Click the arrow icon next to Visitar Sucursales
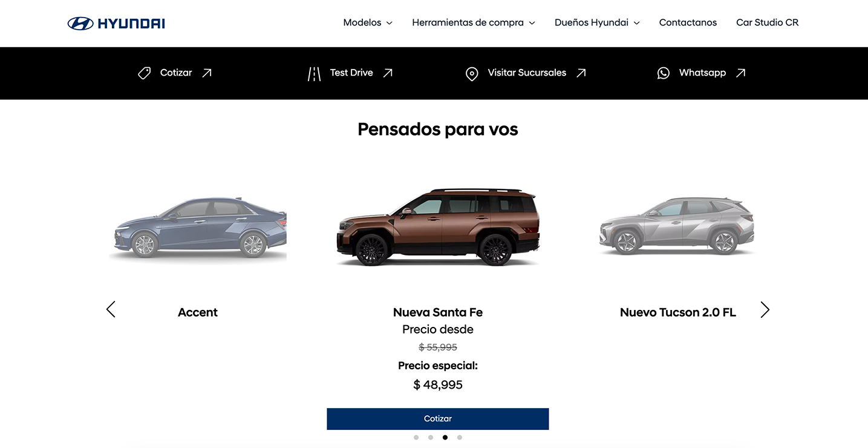 pyautogui.click(x=581, y=73)
